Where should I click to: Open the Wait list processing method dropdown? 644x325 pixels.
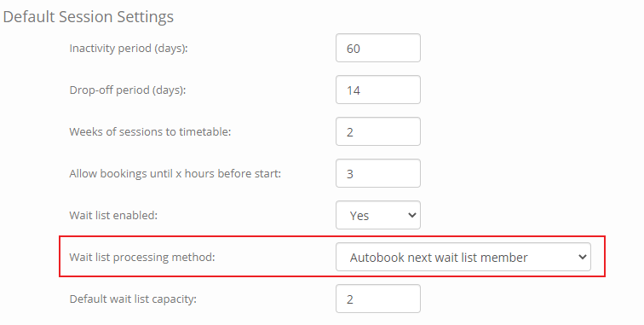point(463,257)
